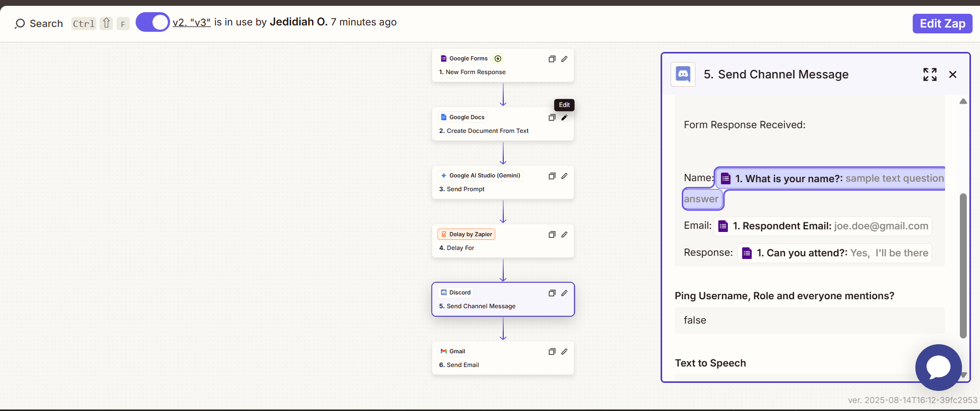Screen dimensions: 980x411
Task: Close the Send Channel Message panel
Action: [x=953, y=75]
